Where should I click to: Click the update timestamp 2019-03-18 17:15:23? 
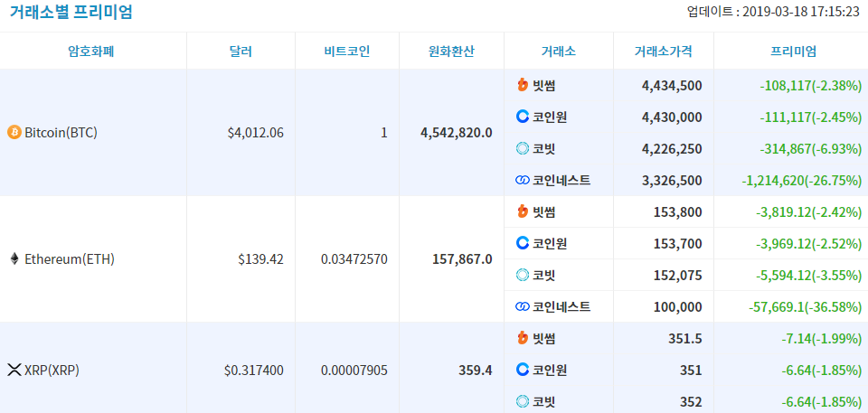coord(800,12)
